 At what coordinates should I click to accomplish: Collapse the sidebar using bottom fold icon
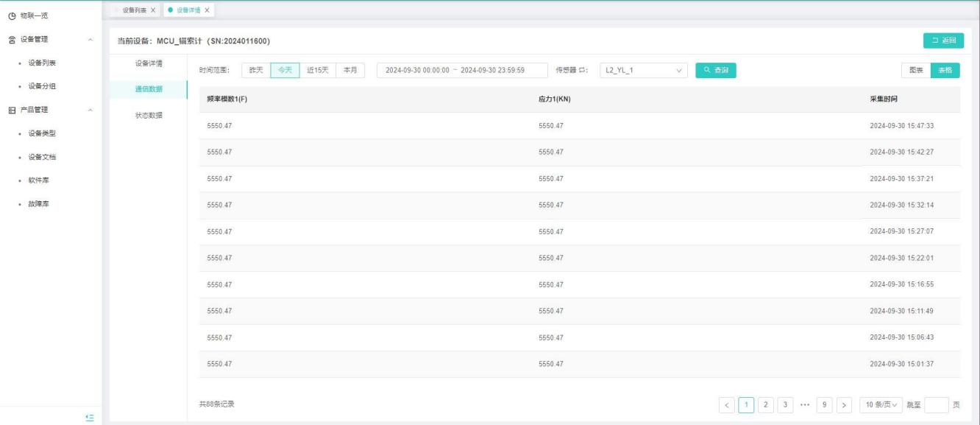point(90,418)
